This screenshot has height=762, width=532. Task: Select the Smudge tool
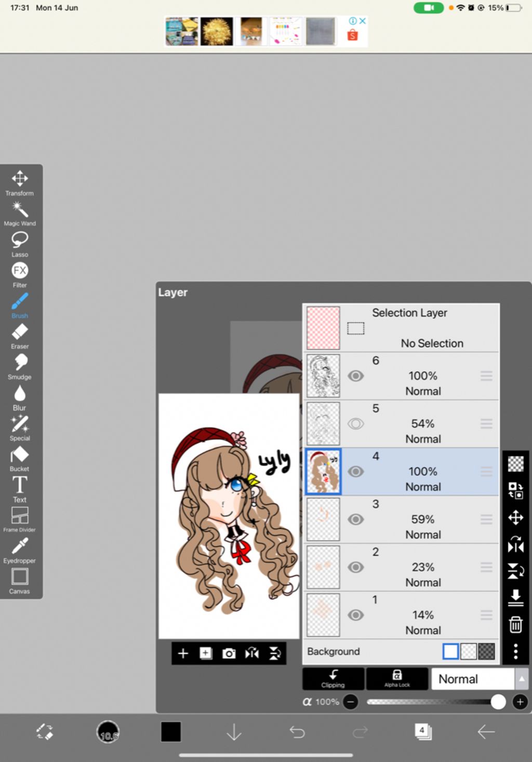(20, 367)
